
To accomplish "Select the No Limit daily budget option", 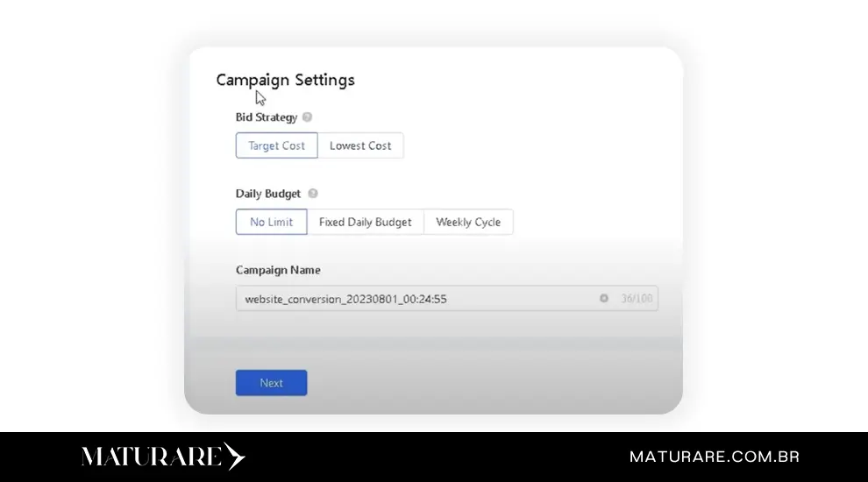I will coord(271,223).
